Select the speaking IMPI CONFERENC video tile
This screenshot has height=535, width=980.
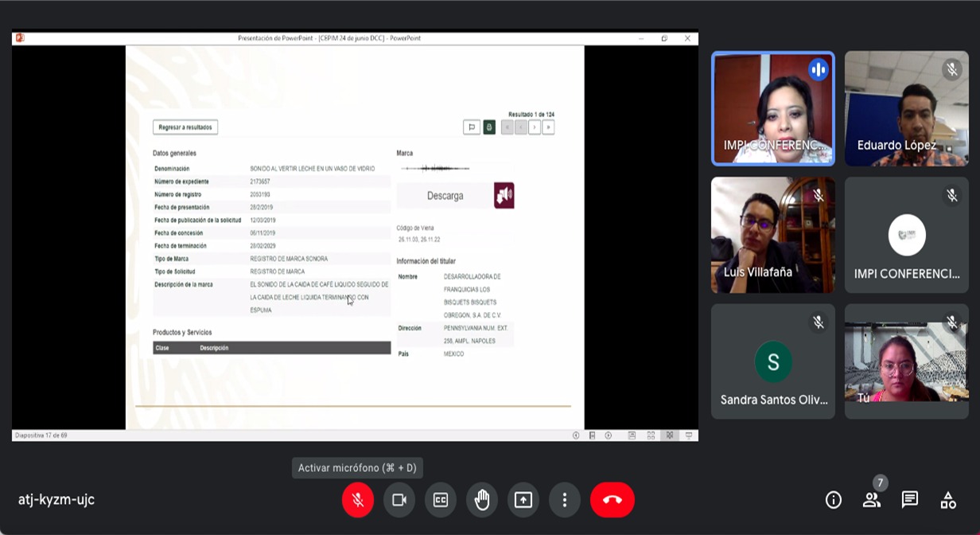click(x=773, y=109)
